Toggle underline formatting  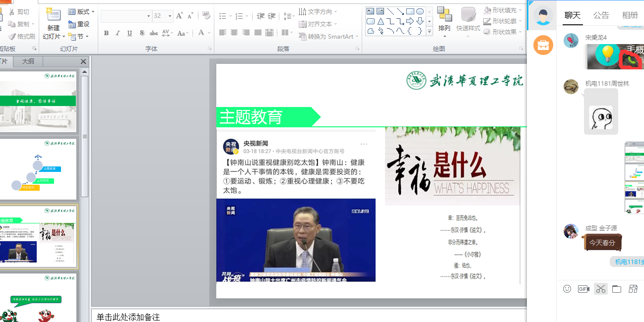point(129,33)
